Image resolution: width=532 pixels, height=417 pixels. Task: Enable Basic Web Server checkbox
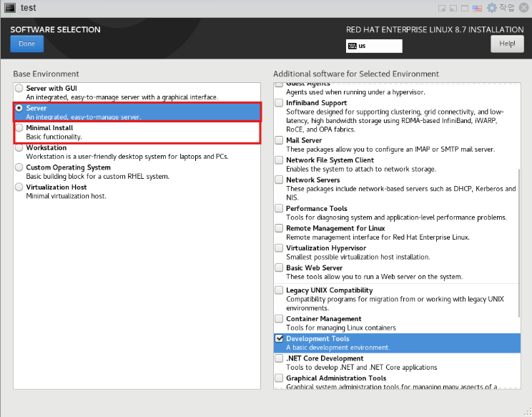(x=279, y=268)
